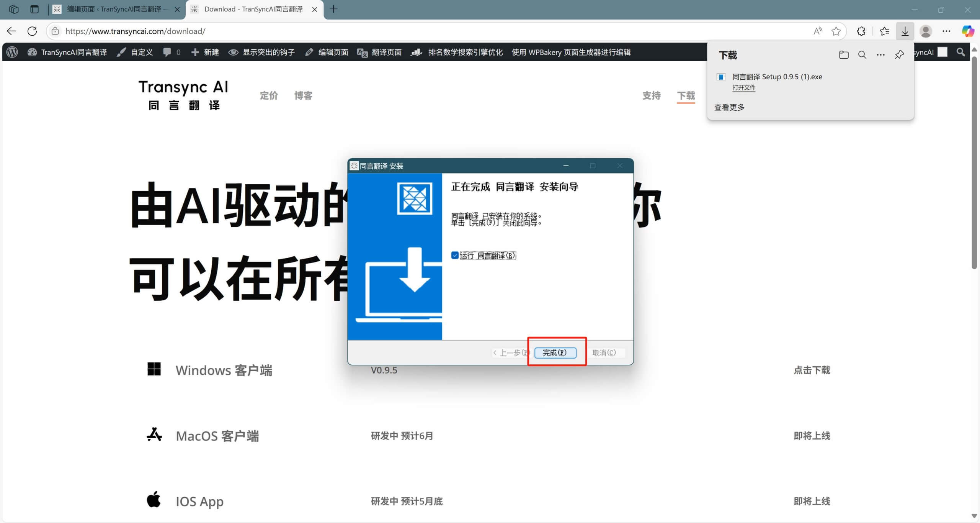Screen dimensions: 980x523
Task: Click the IOS App text
Action: (x=199, y=502)
